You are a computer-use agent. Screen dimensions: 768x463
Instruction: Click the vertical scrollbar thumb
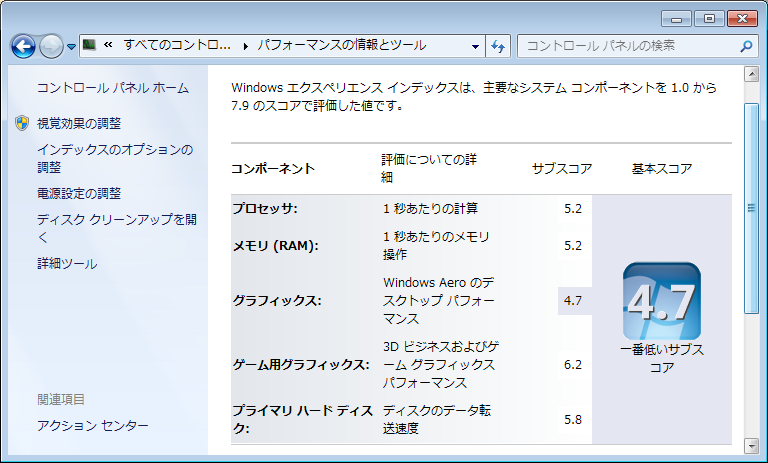[751, 208]
